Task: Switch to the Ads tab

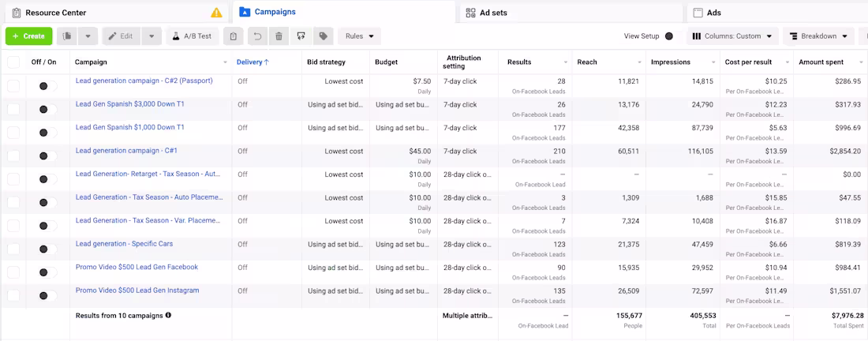Action: 713,13
